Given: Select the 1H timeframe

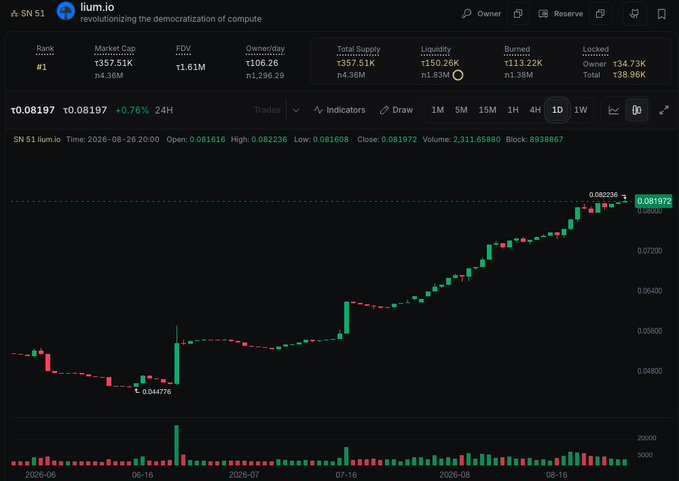Looking at the screenshot, I should click(x=513, y=110).
